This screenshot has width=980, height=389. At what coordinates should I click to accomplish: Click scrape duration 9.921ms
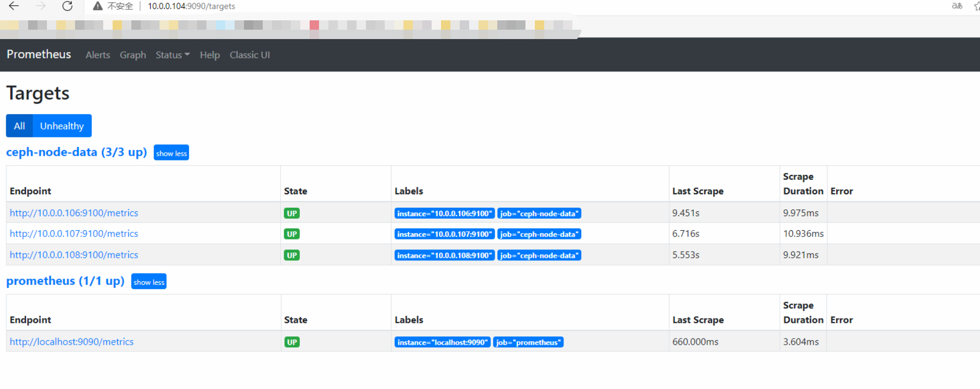(801, 255)
